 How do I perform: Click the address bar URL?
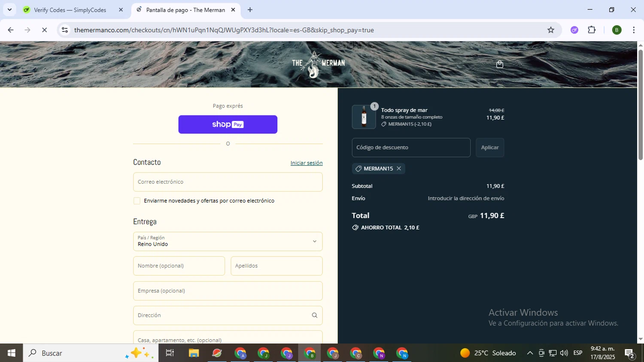(x=224, y=30)
